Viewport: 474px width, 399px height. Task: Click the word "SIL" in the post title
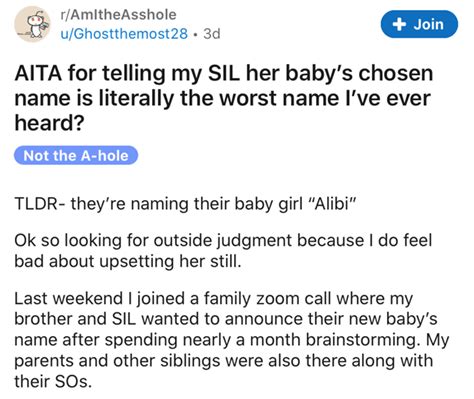tap(224, 74)
